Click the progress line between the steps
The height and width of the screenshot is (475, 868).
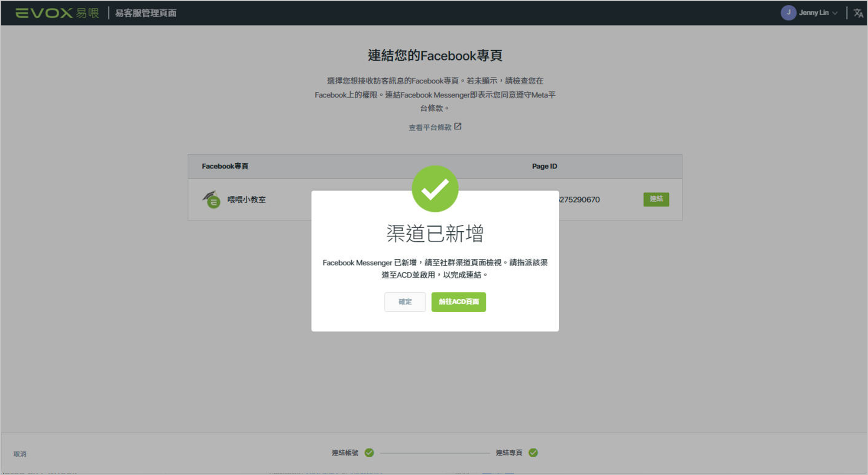point(435,453)
